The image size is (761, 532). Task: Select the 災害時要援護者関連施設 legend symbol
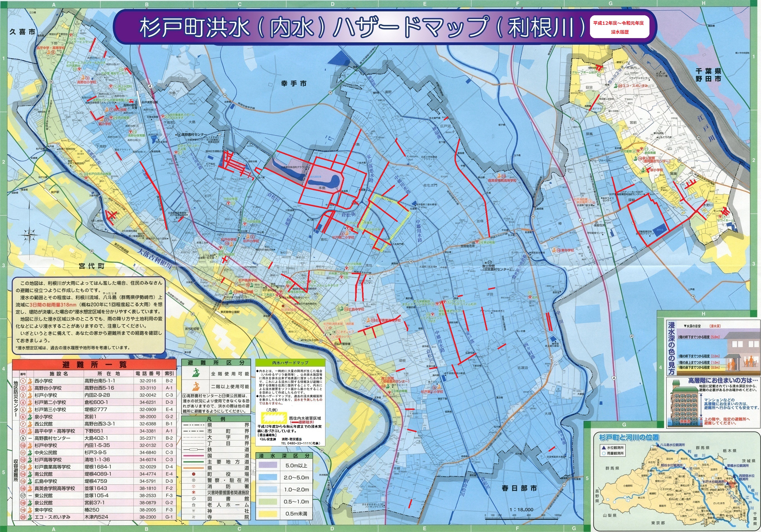point(193,493)
